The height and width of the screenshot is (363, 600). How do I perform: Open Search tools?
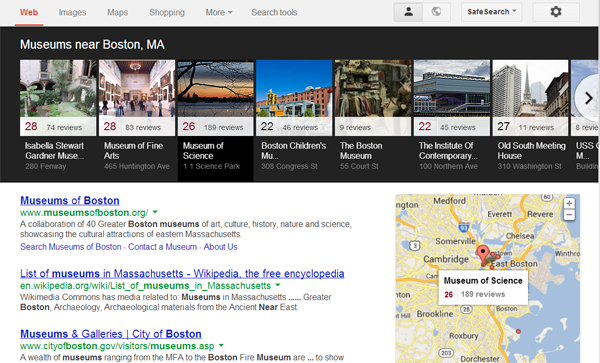pos(274,12)
